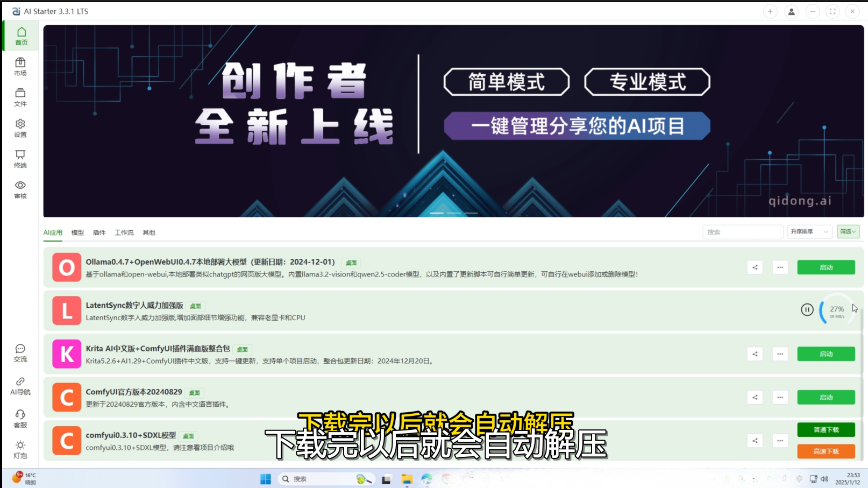Viewport: 868px width, 488px height.
Task: Open the 终端 terminal sidebar icon
Action: [20, 159]
